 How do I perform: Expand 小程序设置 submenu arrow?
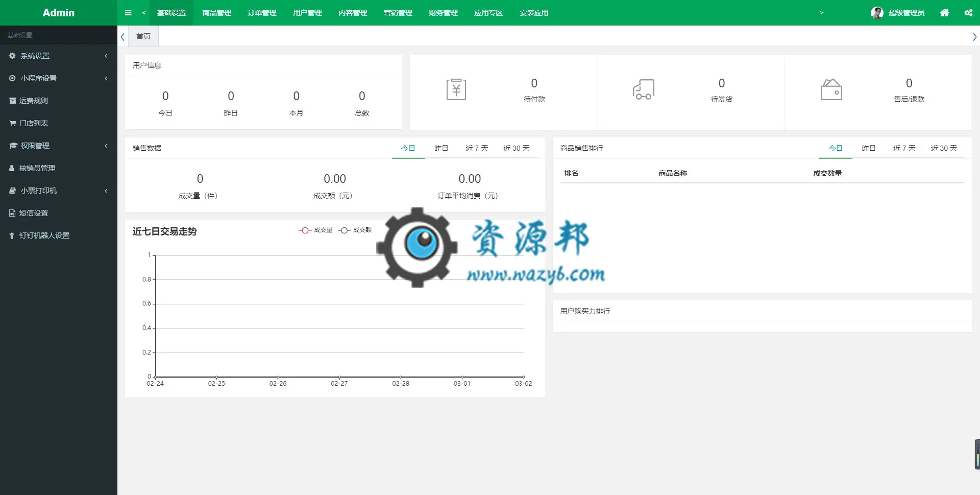(x=106, y=78)
